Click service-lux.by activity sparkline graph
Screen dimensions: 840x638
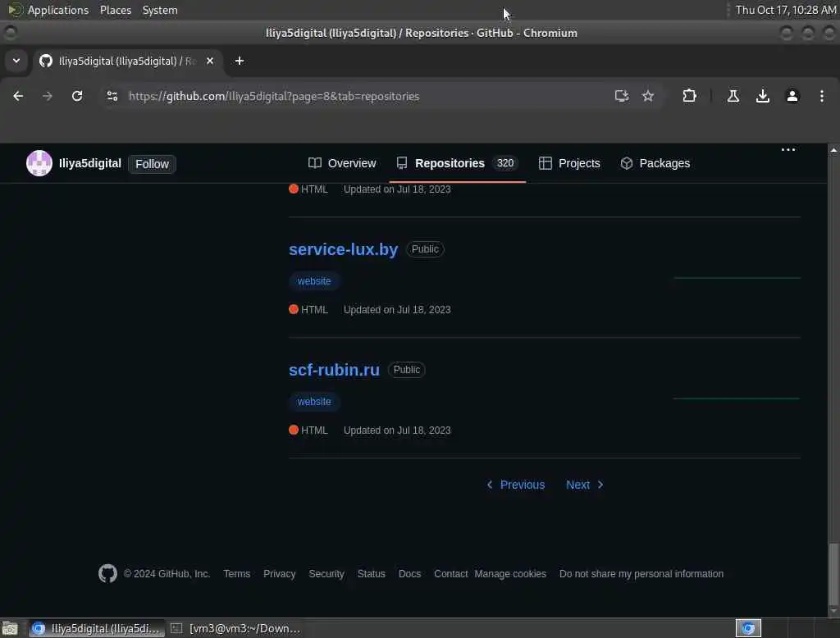pyautogui.click(x=737, y=278)
